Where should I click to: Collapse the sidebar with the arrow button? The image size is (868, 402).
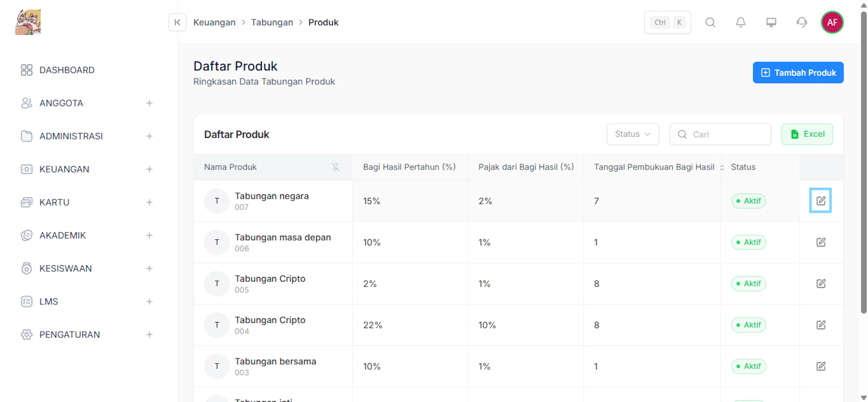177,22
